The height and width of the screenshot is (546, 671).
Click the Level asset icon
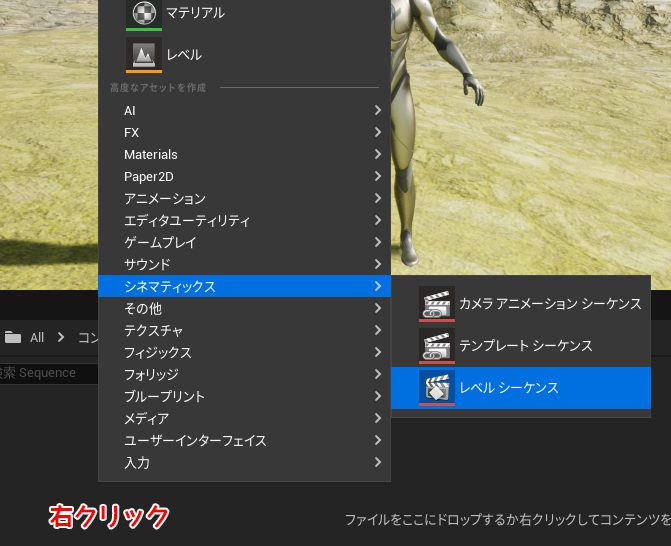[x=144, y=55]
